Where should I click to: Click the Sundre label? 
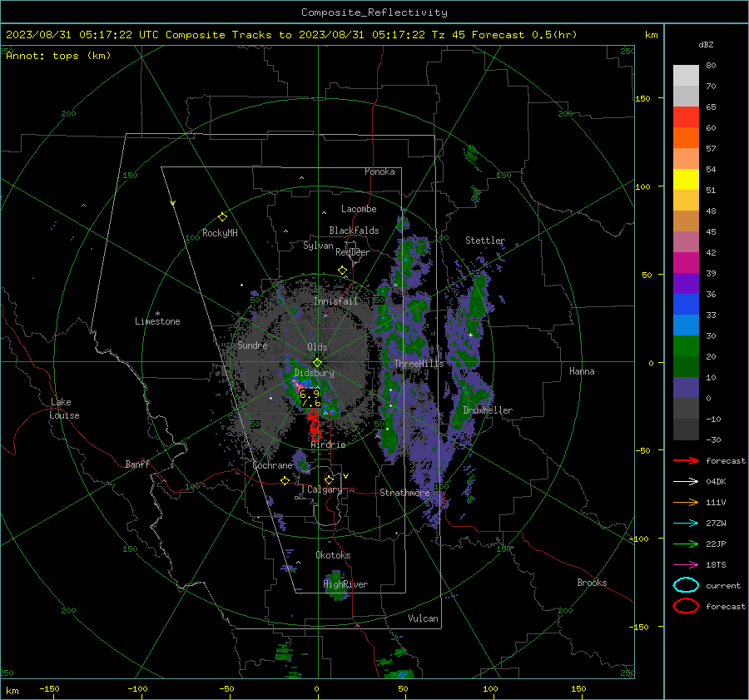point(252,345)
